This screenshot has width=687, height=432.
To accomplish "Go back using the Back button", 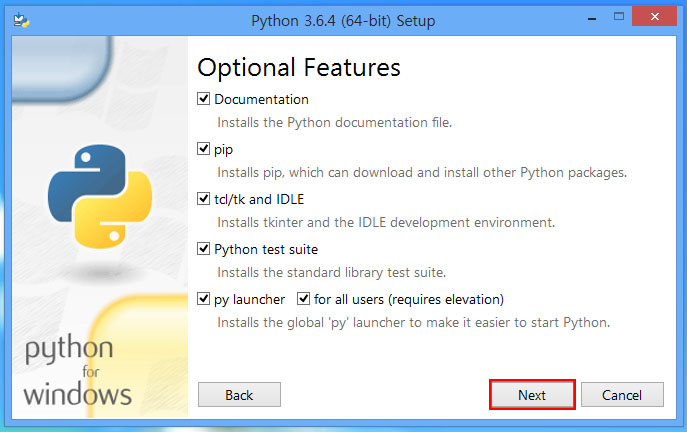I will point(239,395).
